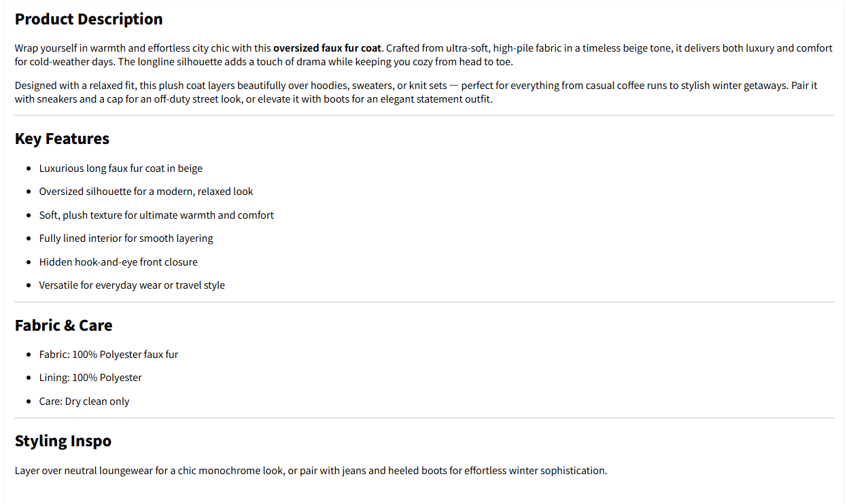847x504 pixels.
Task: Click the Product Description heading
Action: click(88, 19)
